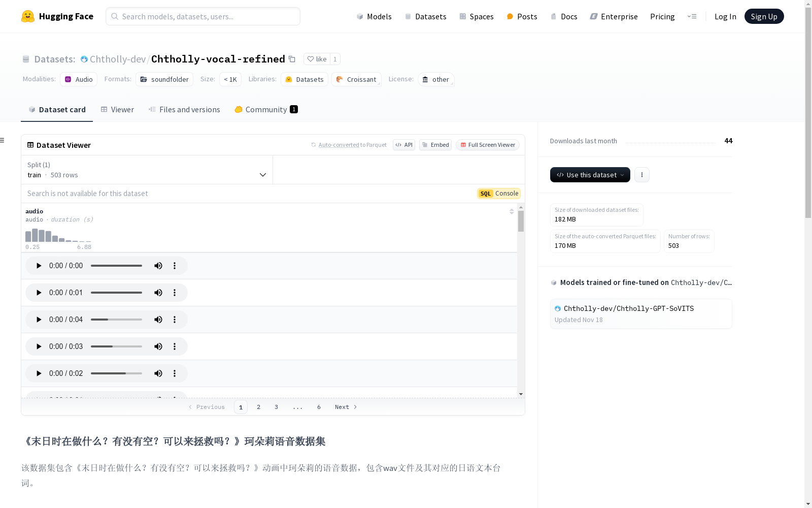Copy dataset name with copy icon
Image resolution: width=812 pixels, height=508 pixels.
click(x=292, y=59)
